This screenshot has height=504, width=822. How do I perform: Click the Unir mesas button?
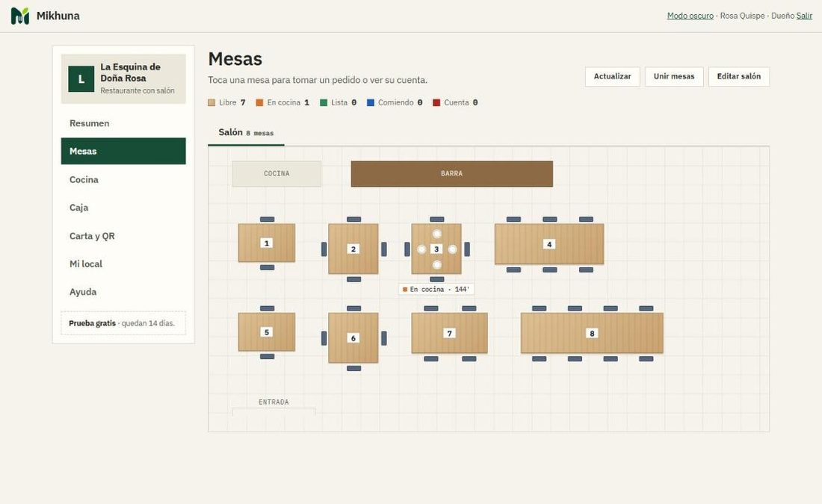click(674, 76)
